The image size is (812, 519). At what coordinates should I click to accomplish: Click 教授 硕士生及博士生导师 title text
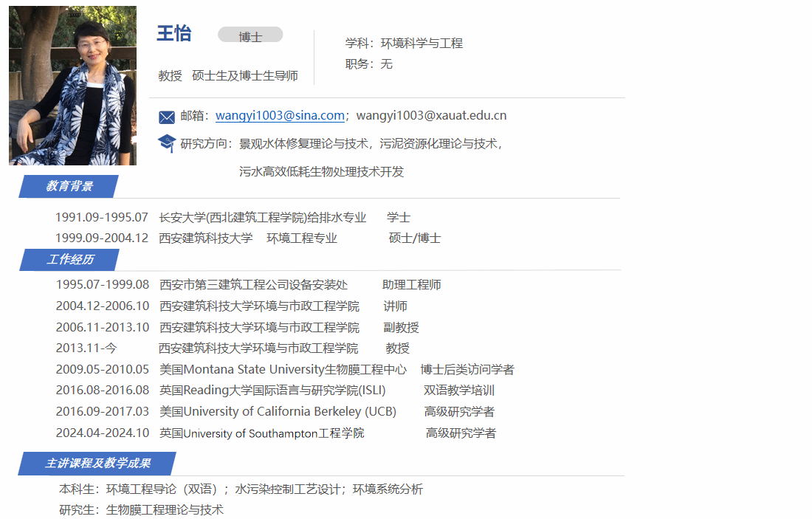pos(228,75)
